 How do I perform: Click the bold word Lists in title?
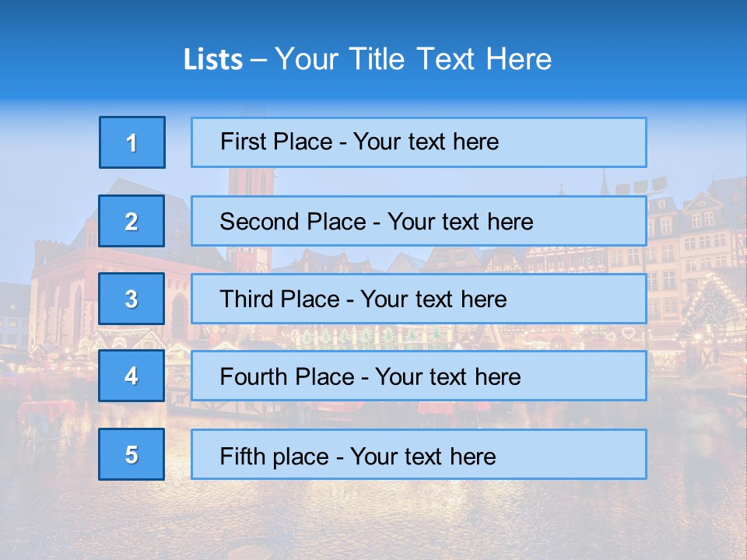212,60
